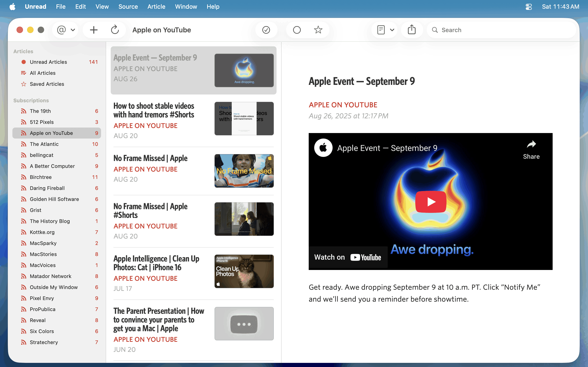Open the Apple menu
This screenshot has height=367, width=588.
tap(12, 7)
